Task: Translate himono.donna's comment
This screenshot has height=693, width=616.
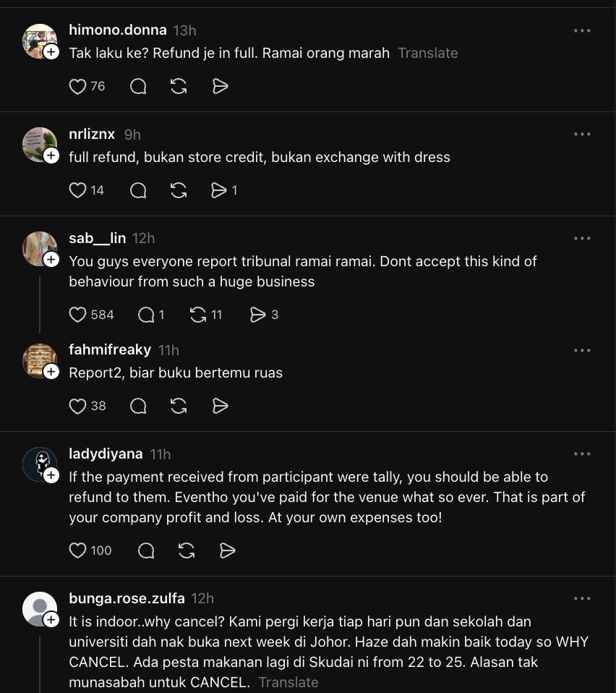Action: [428, 53]
